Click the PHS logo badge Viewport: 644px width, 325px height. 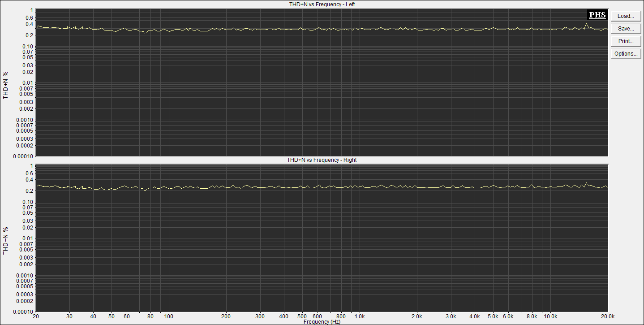coord(597,15)
